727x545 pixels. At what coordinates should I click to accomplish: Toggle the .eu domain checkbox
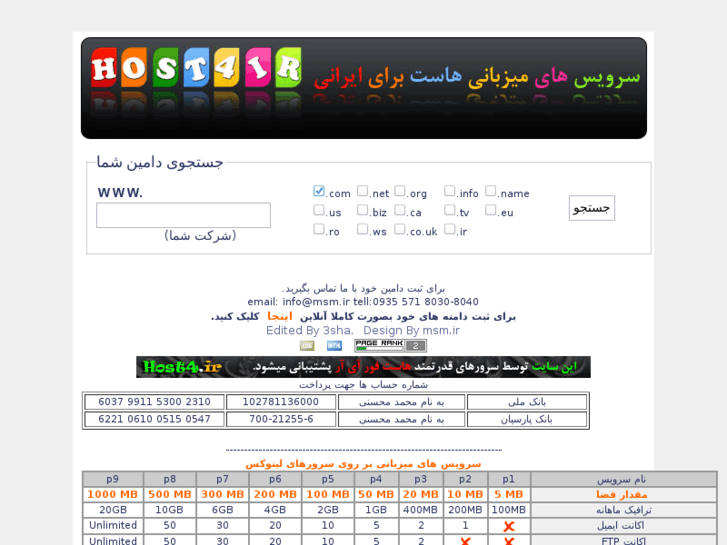(x=491, y=210)
